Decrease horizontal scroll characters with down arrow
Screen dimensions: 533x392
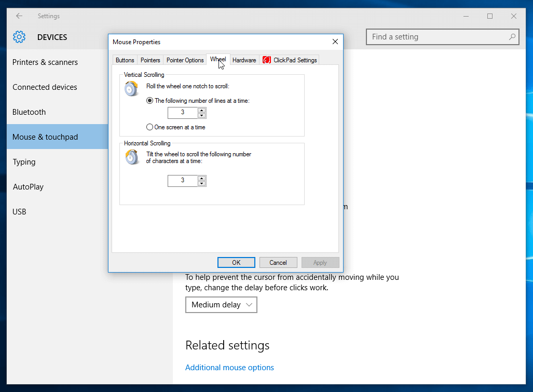click(x=201, y=184)
